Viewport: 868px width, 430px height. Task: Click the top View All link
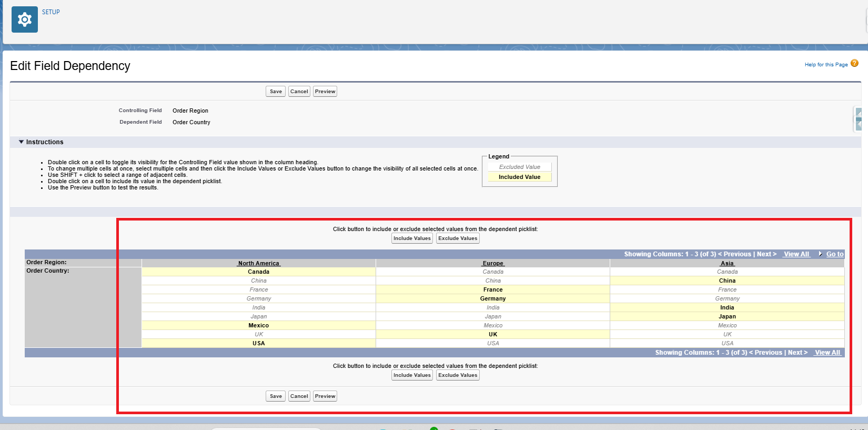[x=796, y=254]
